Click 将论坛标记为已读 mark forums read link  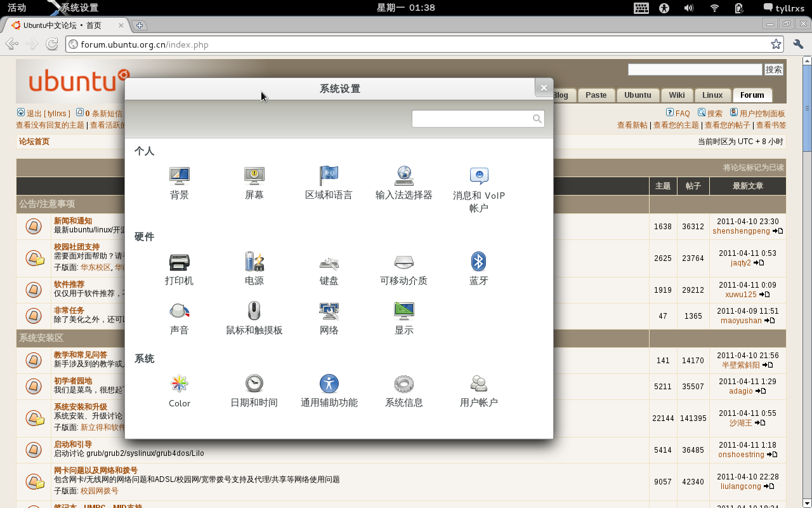click(754, 168)
